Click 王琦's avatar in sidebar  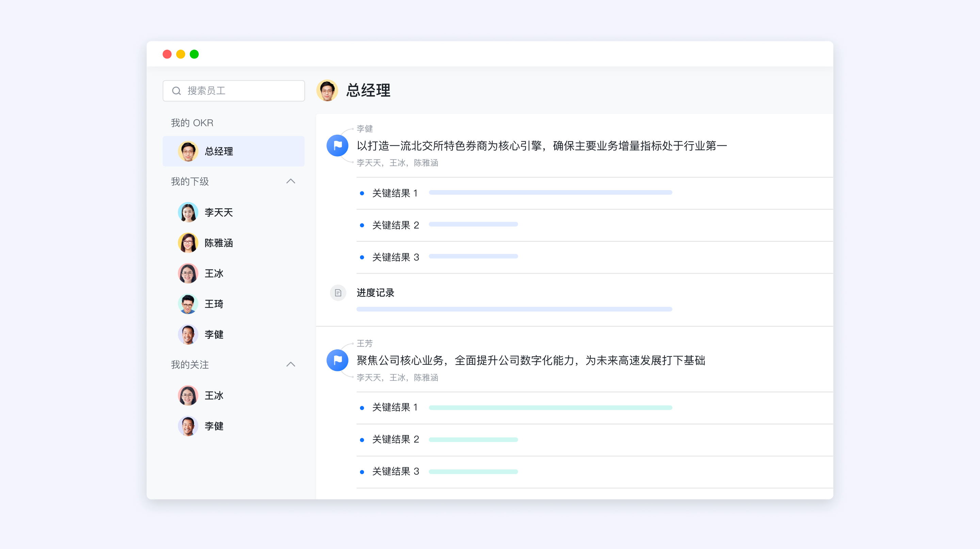pyautogui.click(x=188, y=304)
